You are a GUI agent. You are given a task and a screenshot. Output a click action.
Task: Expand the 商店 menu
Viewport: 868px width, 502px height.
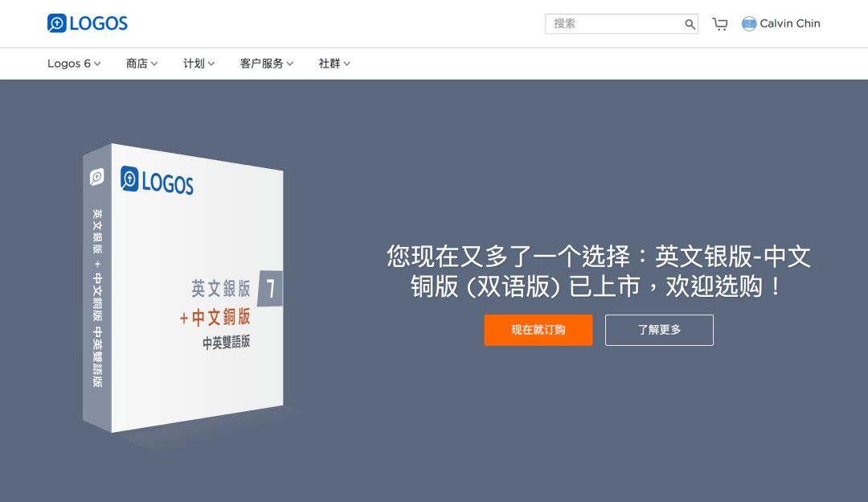tap(141, 64)
